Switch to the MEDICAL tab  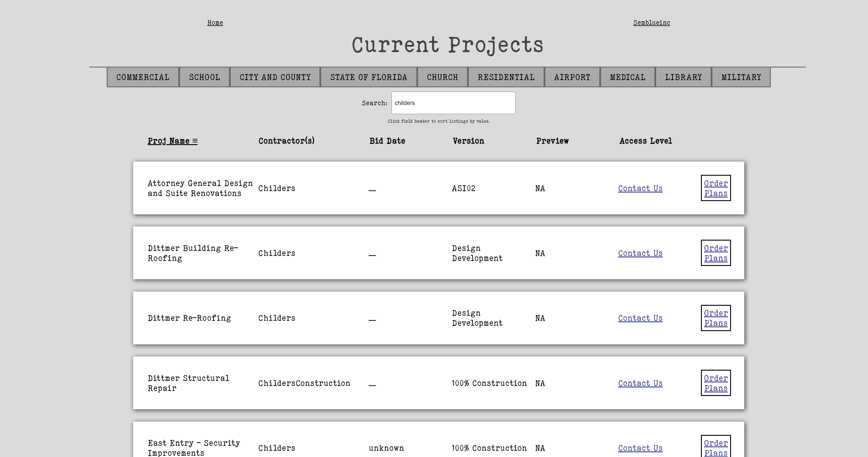[627, 77]
